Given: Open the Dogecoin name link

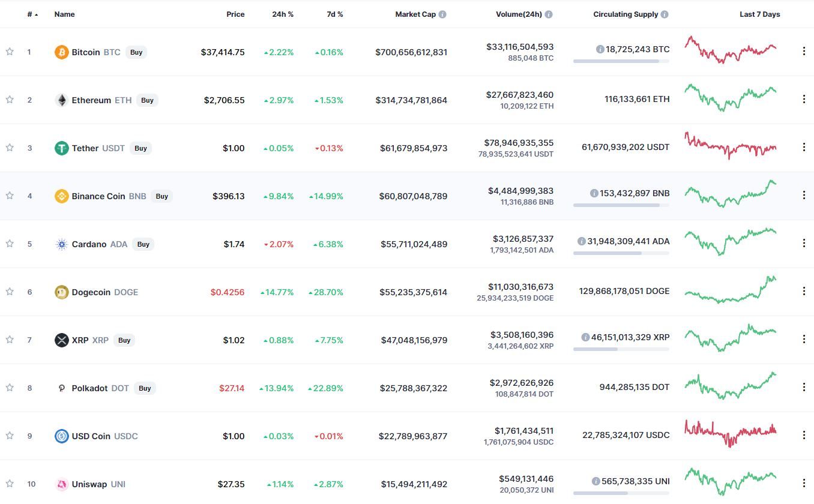Looking at the screenshot, I should [x=91, y=292].
